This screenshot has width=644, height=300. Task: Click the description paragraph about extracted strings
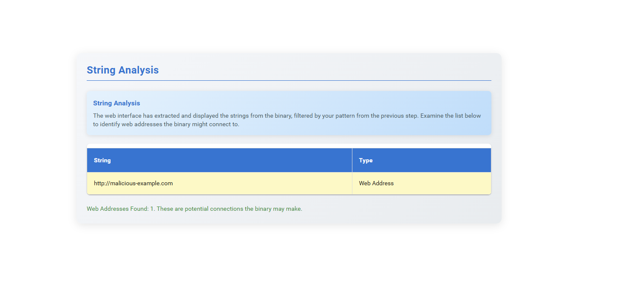(287, 120)
